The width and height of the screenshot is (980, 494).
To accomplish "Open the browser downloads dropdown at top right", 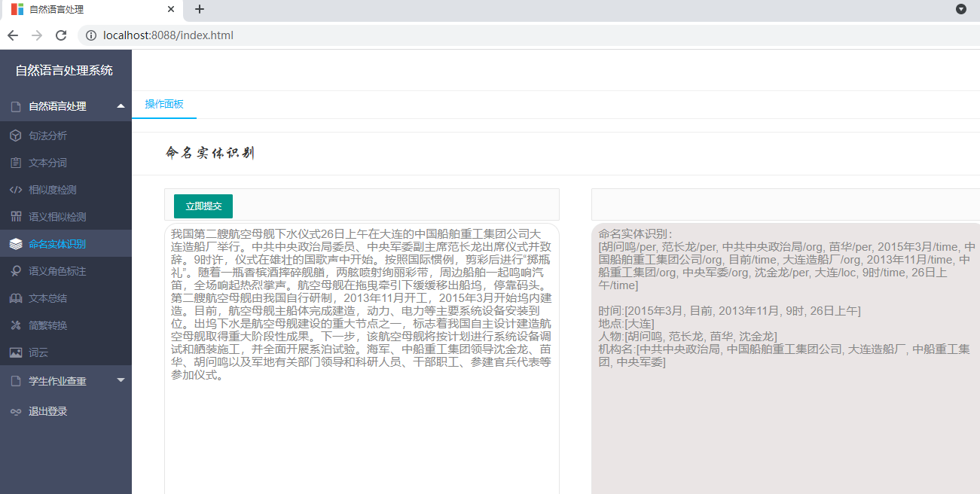I will point(960,9).
